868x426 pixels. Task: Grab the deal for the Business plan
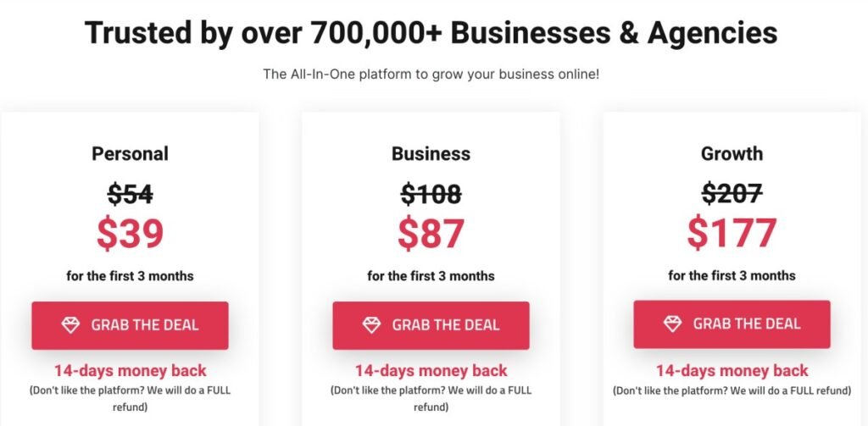point(431,325)
